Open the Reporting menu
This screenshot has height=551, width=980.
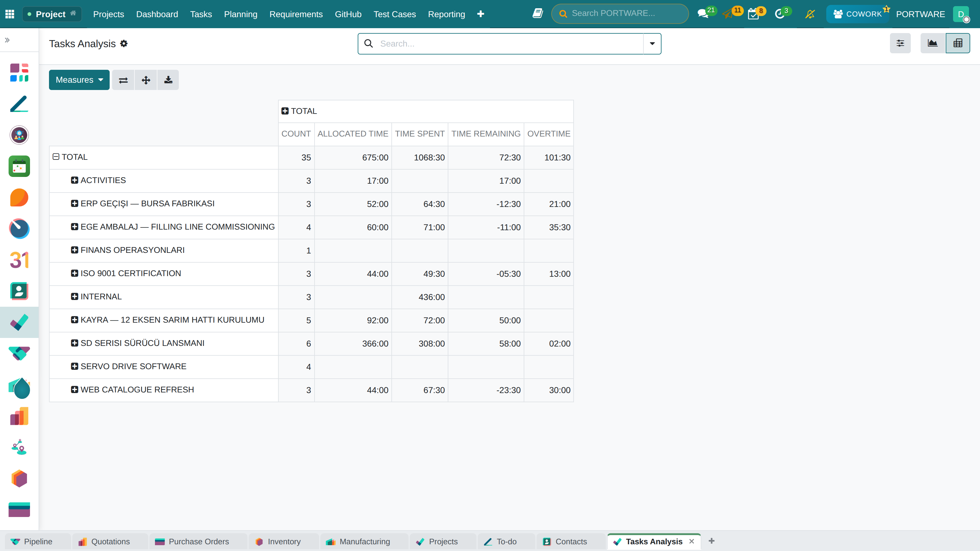pos(446,14)
